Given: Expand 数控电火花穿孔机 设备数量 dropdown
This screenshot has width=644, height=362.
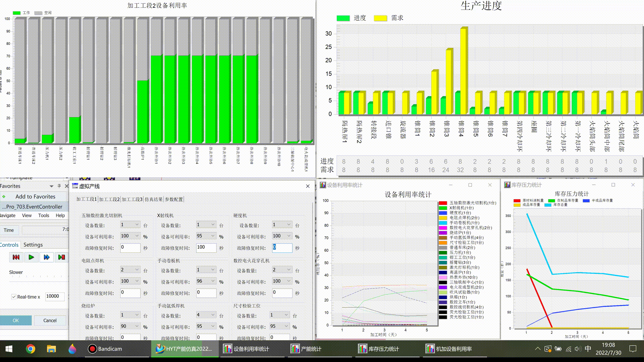Looking at the screenshot, I should point(289,270).
